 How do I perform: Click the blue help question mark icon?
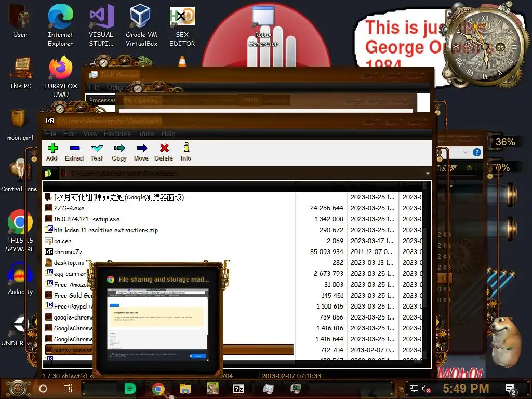477,152
